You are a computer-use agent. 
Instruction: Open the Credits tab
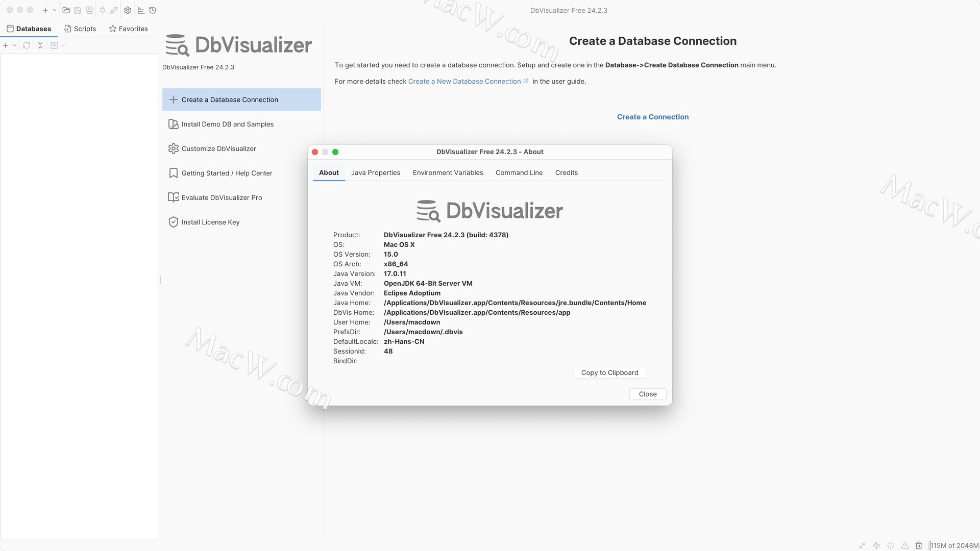click(x=567, y=172)
